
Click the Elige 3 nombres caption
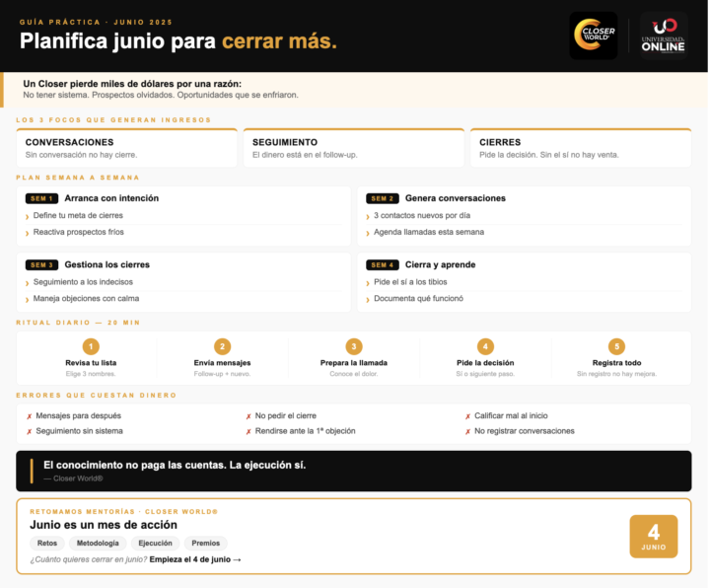pos(91,374)
